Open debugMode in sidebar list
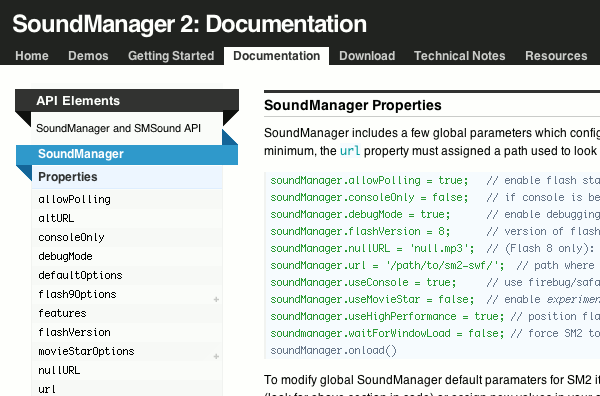This screenshot has width=600, height=396. pos(127,256)
